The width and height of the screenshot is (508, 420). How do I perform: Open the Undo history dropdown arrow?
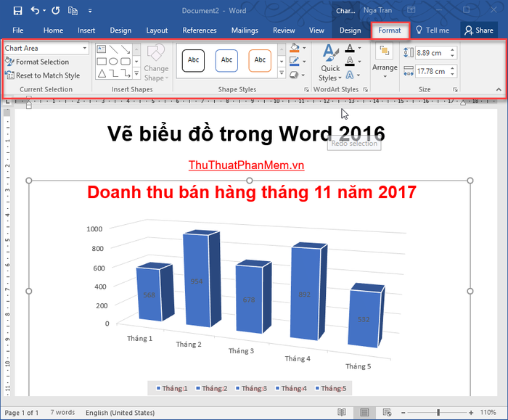[44, 11]
